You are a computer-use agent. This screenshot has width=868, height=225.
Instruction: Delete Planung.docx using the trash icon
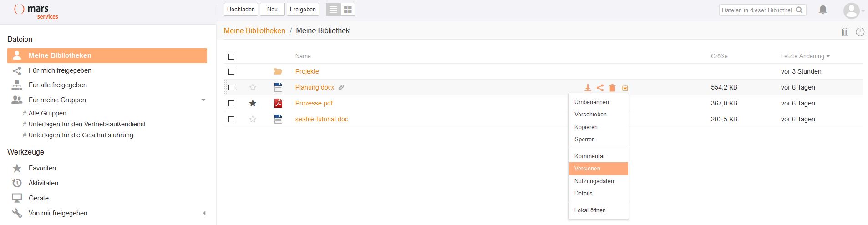click(x=612, y=88)
